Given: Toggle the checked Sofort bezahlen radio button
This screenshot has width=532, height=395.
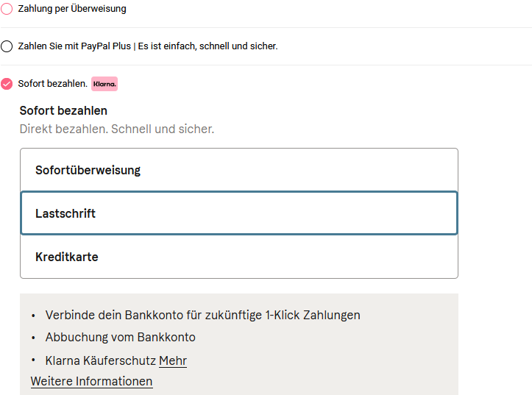Looking at the screenshot, I should click(7, 84).
